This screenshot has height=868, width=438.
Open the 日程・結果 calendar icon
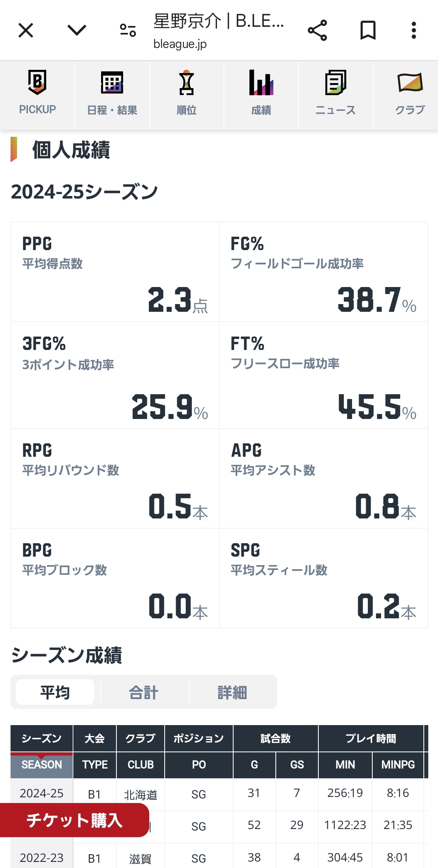(x=112, y=82)
